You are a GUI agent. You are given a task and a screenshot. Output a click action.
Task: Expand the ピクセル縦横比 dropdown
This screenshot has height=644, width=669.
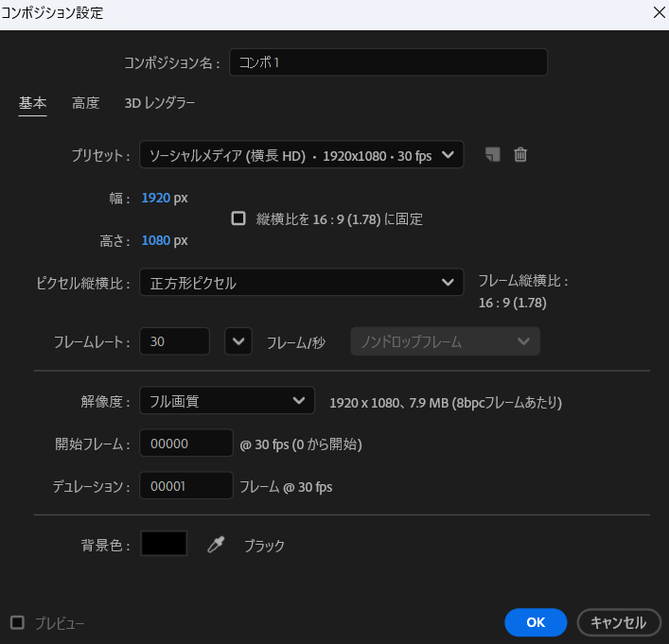(301, 283)
